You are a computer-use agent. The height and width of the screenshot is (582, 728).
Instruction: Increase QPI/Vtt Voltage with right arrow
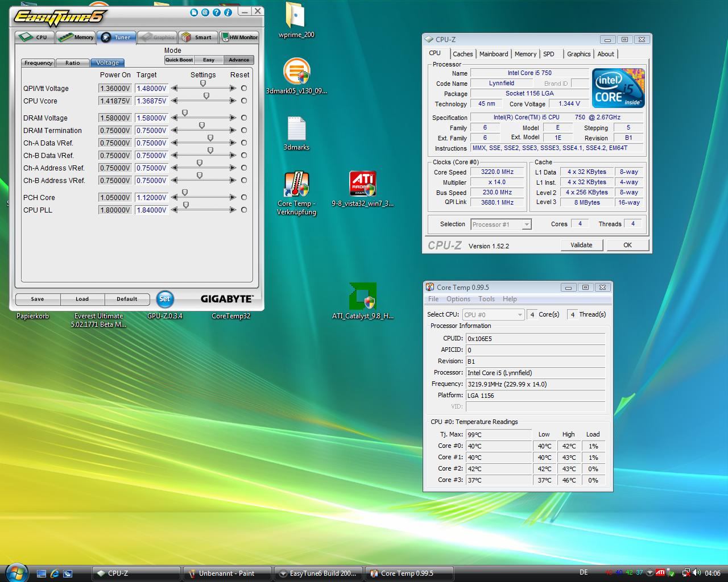(233, 88)
